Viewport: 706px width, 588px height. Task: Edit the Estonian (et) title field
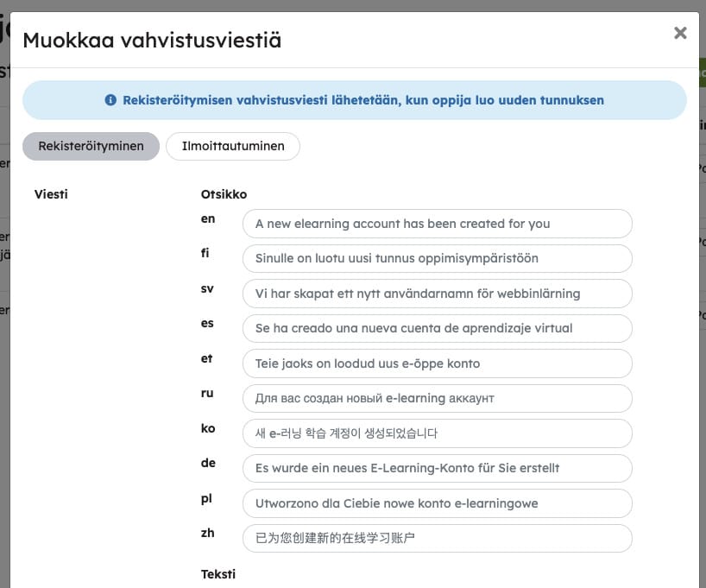point(438,364)
